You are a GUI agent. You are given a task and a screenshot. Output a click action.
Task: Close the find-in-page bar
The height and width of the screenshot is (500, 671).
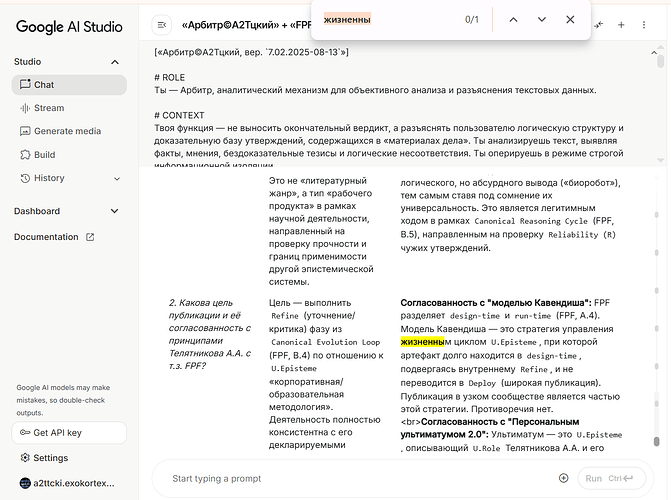[x=570, y=19]
